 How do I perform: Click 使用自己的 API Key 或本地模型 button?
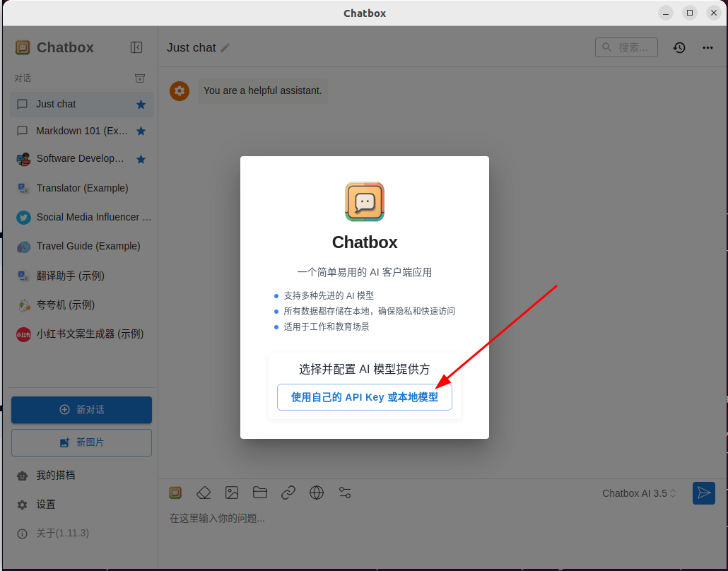point(365,397)
